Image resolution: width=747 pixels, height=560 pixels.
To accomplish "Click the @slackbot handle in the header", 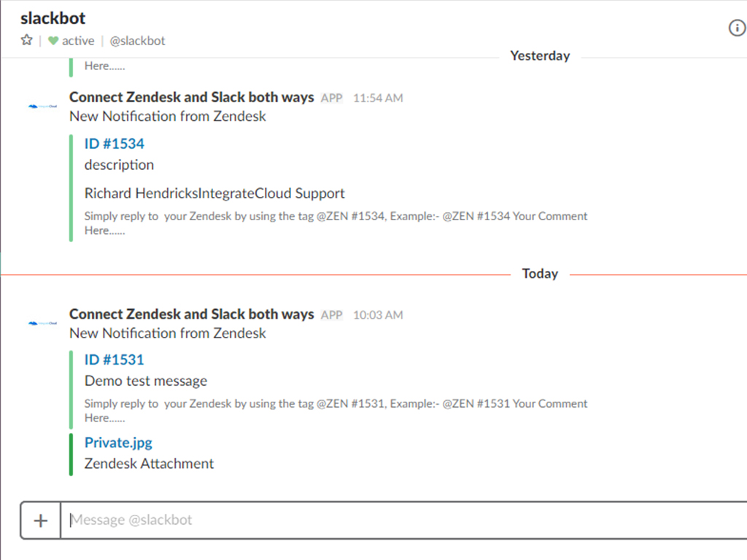I will click(137, 41).
